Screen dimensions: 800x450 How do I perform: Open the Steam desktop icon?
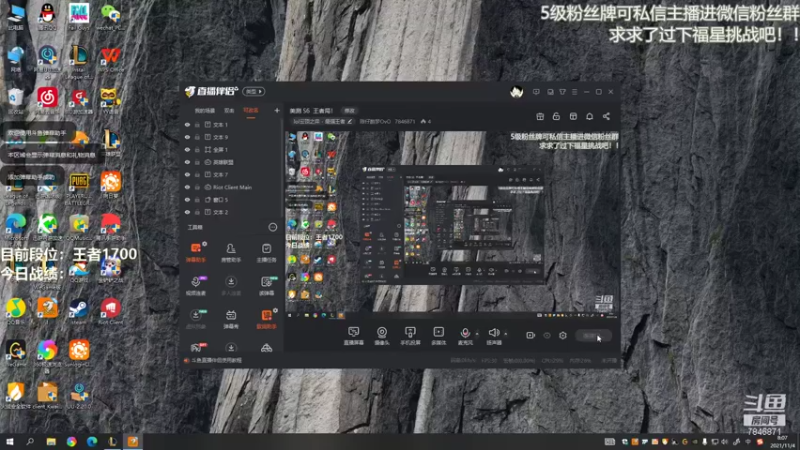79,311
